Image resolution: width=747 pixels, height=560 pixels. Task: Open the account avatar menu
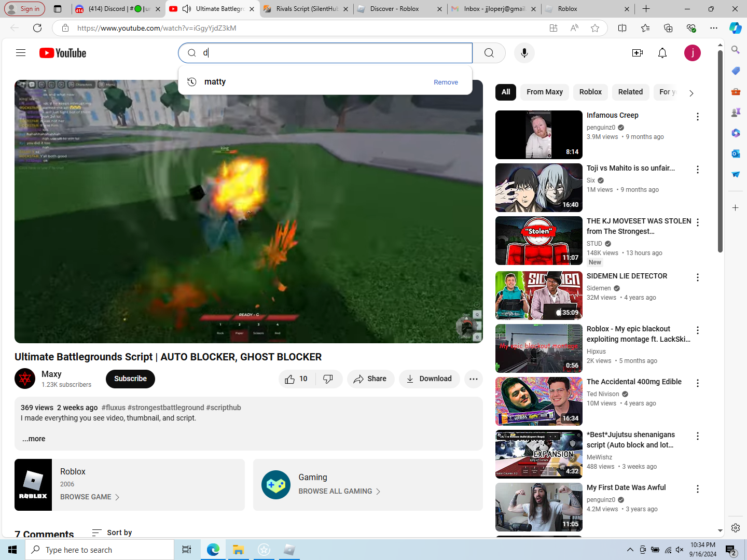(693, 53)
